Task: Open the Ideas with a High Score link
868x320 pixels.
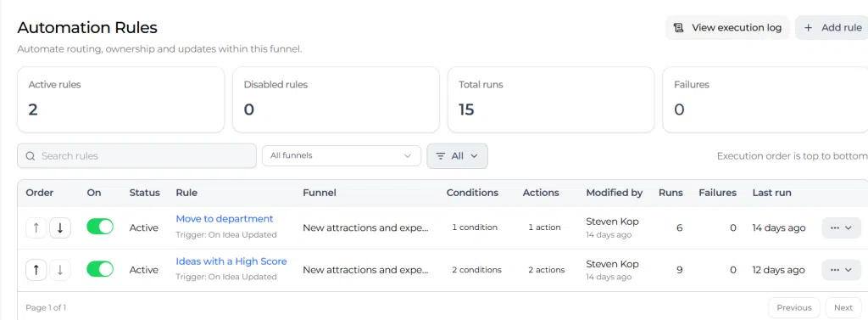Action: [231, 261]
